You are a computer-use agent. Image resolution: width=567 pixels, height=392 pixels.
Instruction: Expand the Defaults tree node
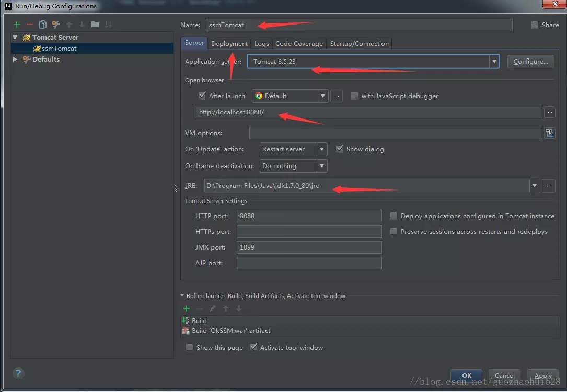(15, 59)
